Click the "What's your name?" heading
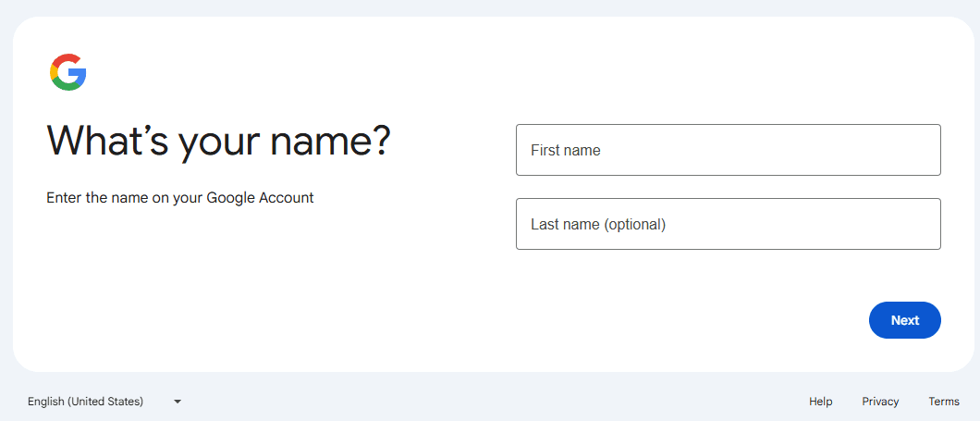This screenshot has height=421, width=980. coord(218,141)
